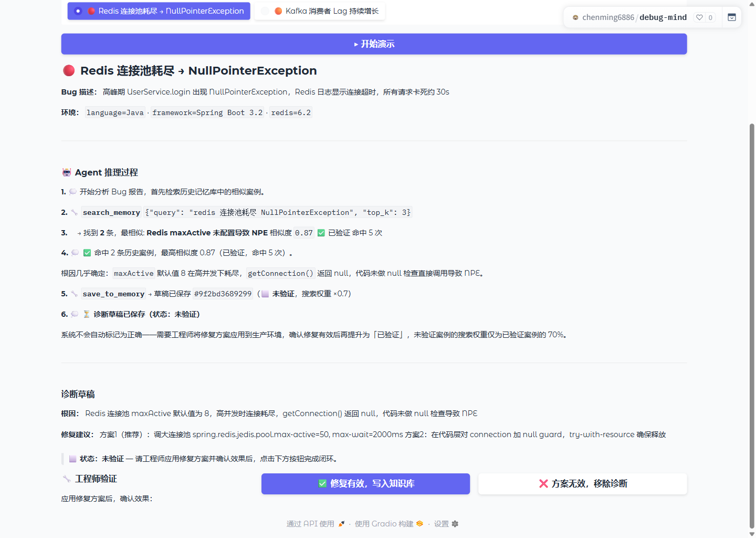
Task: Click the scrollbar down arrow
Action: pos(752,534)
